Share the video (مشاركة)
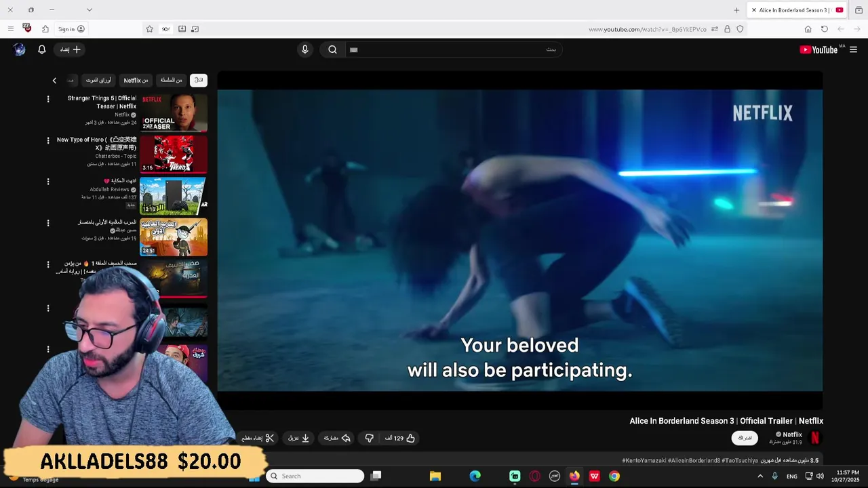The image size is (868, 488). click(337, 438)
